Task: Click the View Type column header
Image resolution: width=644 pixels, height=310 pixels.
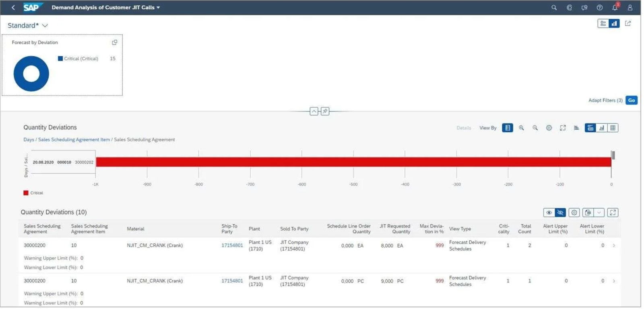Action: pos(460,229)
